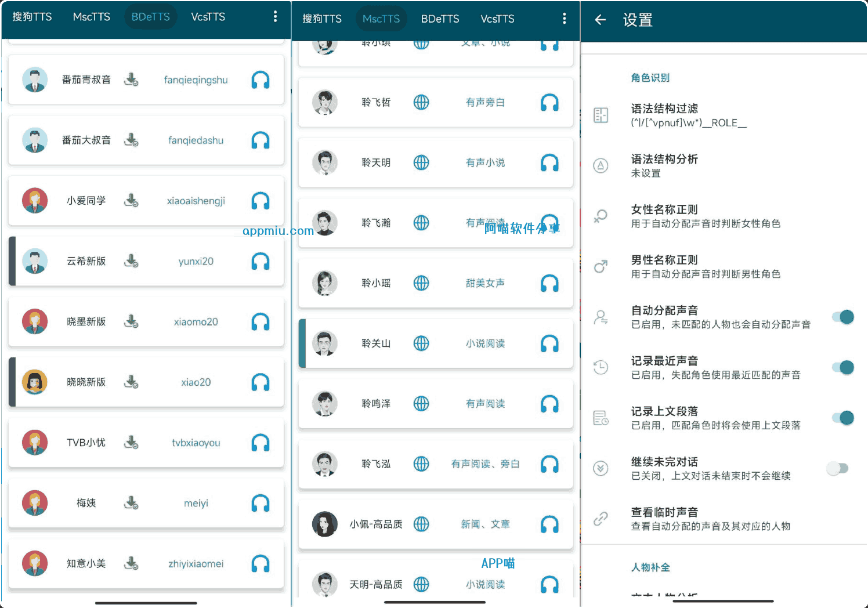Screen dimensions: 868x608
Task: Enable 继续未完对话 switch
Action: pyautogui.click(x=838, y=469)
